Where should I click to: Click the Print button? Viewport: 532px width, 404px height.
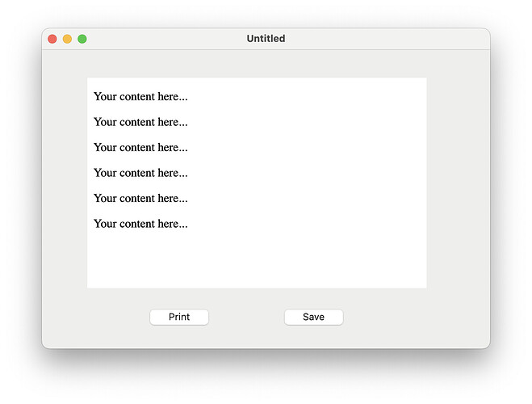coord(179,317)
